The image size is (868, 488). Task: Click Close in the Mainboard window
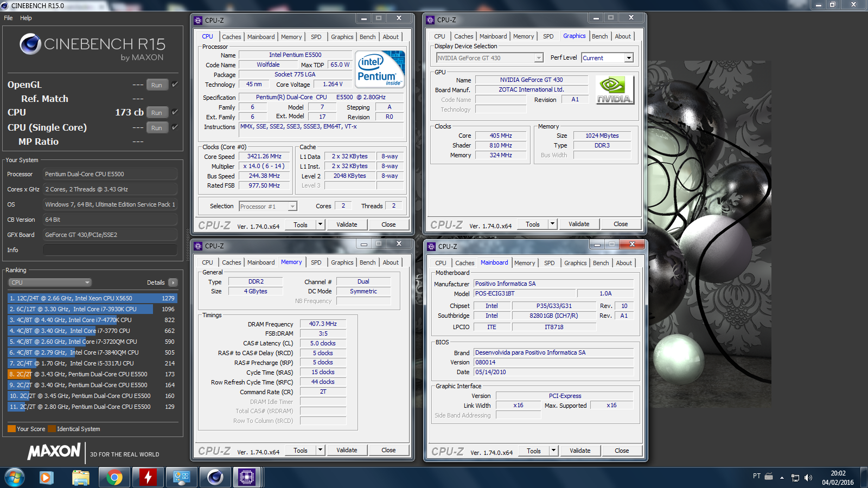[x=622, y=451]
